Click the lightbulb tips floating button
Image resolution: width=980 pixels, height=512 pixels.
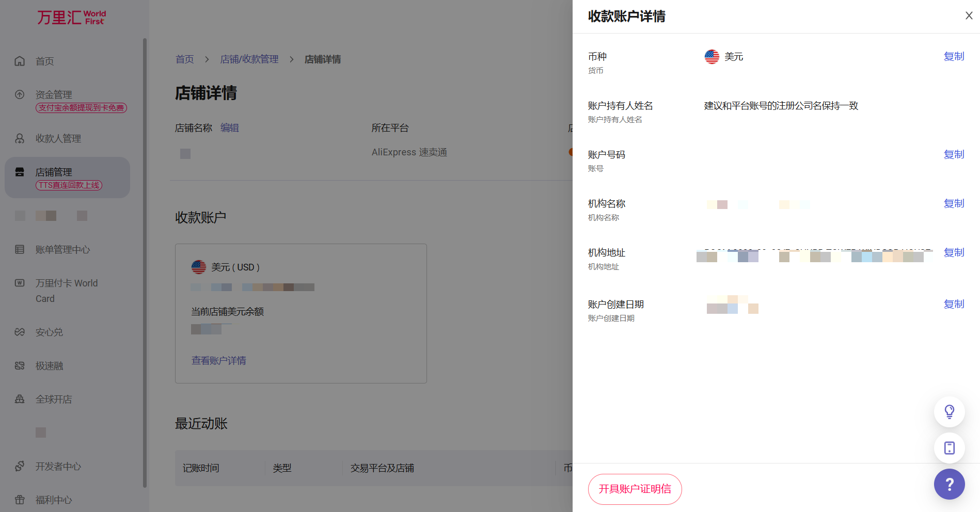coord(949,411)
